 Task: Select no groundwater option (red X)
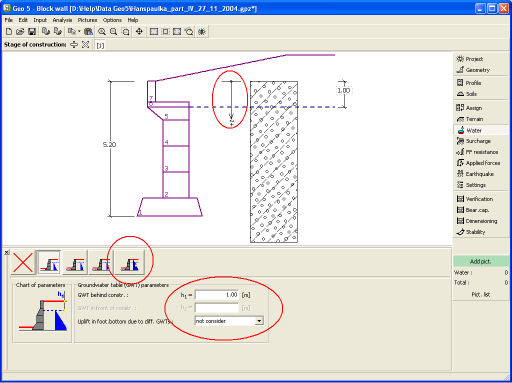click(23, 262)
